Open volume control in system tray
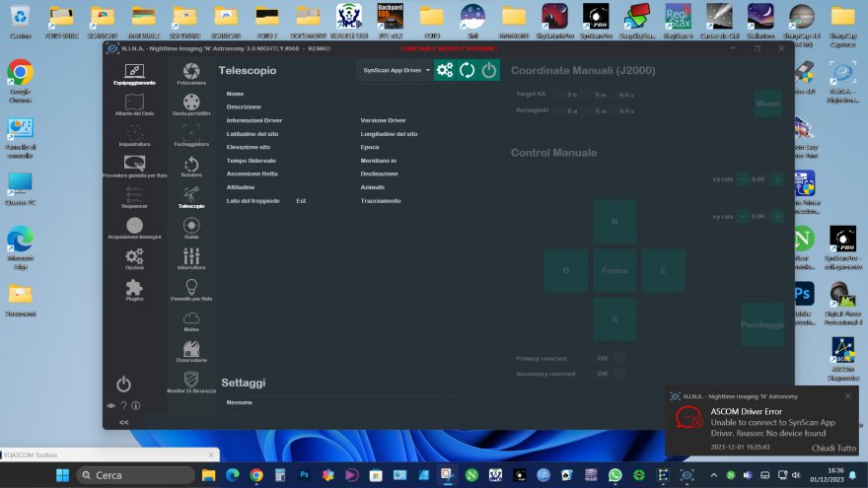This screenshot has width=868, height=488. pos(796,475)
